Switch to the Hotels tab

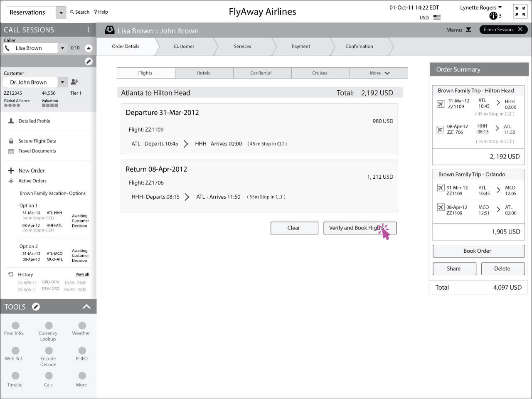[203, 73]
